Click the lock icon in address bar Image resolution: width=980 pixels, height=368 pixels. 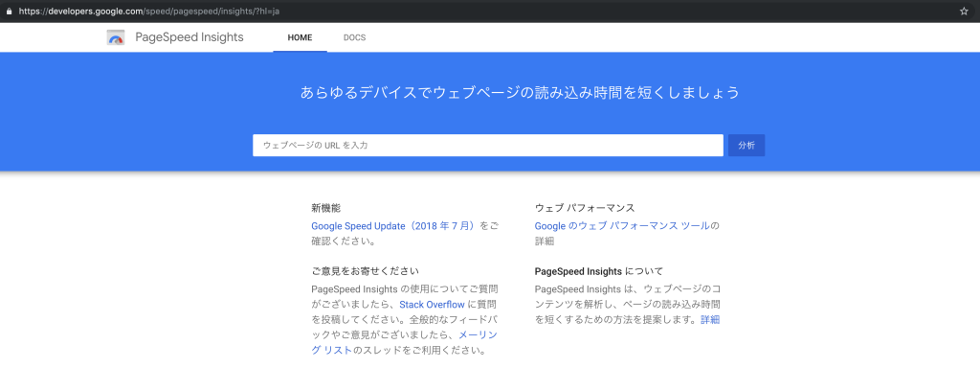point(8,11)
